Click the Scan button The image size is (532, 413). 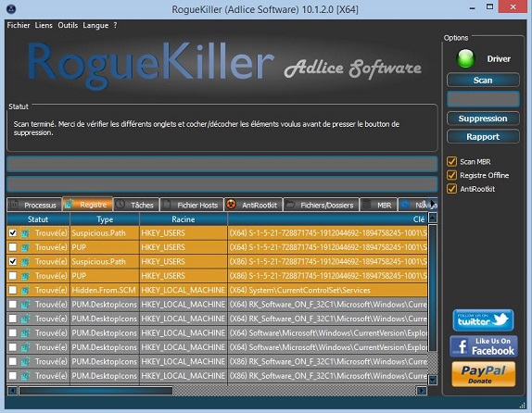point(483,81)
